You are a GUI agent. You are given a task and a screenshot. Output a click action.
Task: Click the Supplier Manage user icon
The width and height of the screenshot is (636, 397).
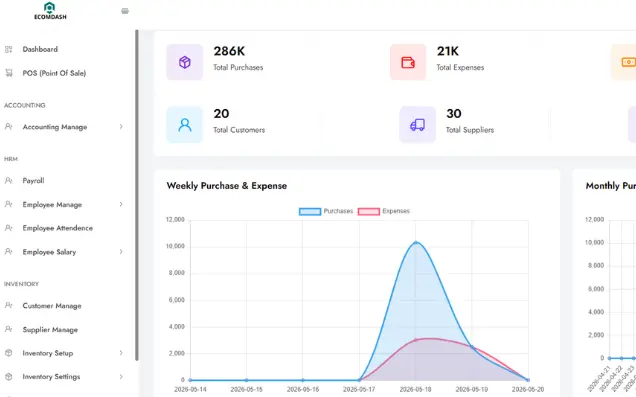9,329
